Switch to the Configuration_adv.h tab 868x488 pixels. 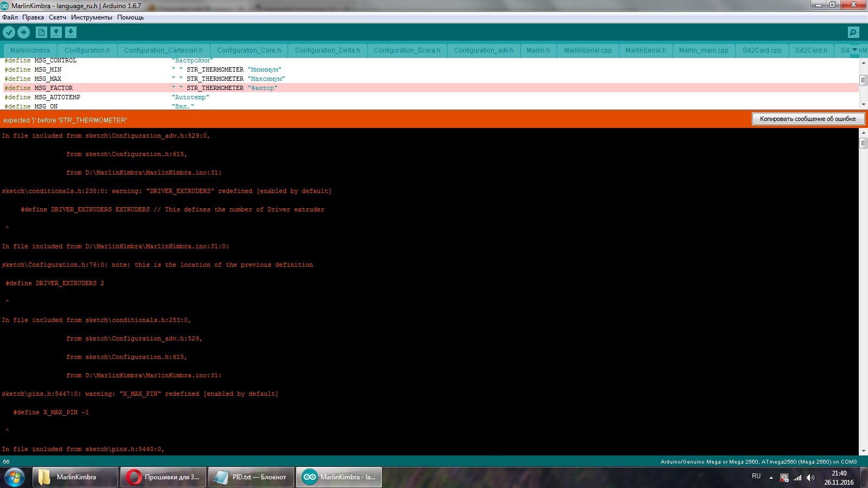(483, 50)
